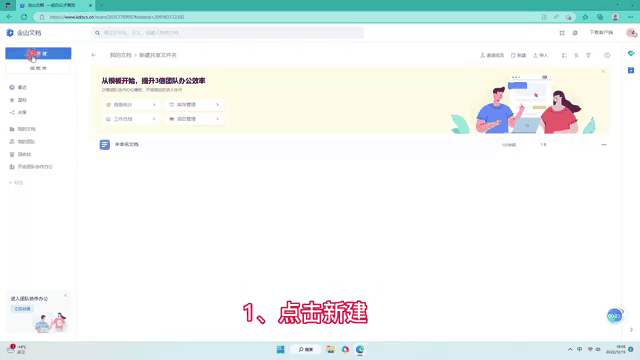Open a new browser tab
This screenshot has height=360, width=640.
click(x=101, y=5)
